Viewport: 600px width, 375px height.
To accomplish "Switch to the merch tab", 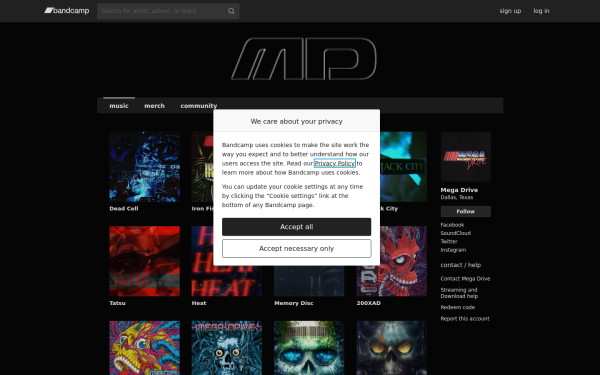I will point(154,106).
